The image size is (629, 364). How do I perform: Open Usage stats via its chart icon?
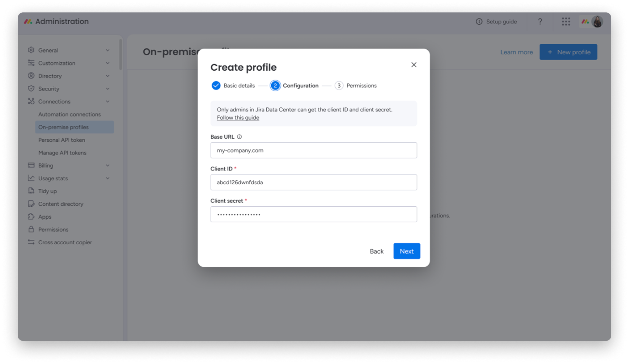(x=31, y=178)
